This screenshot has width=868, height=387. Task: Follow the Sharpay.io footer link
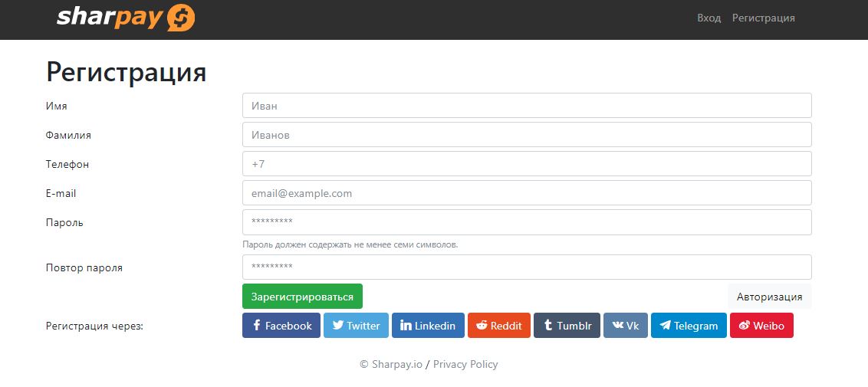[396, 365]
